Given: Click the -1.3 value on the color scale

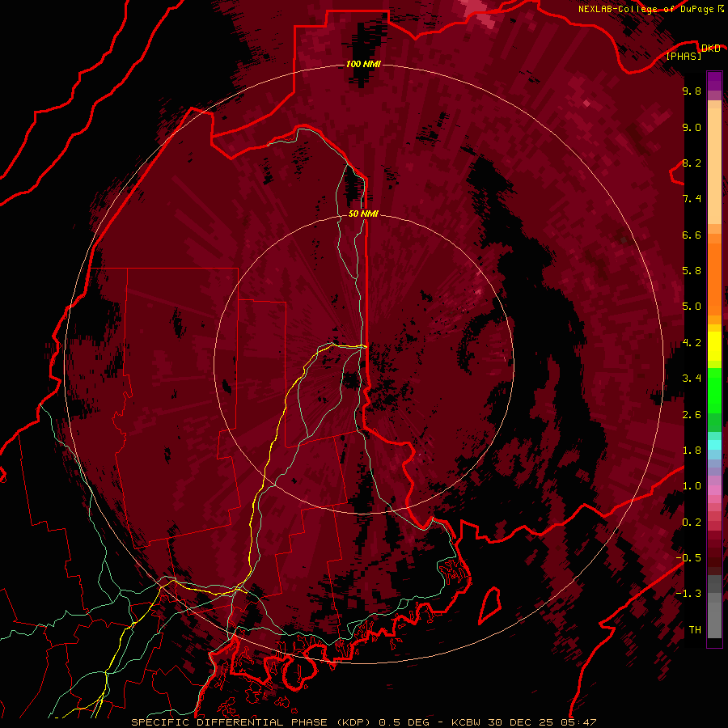Looking at the screenshot, I should click(689, 594).
